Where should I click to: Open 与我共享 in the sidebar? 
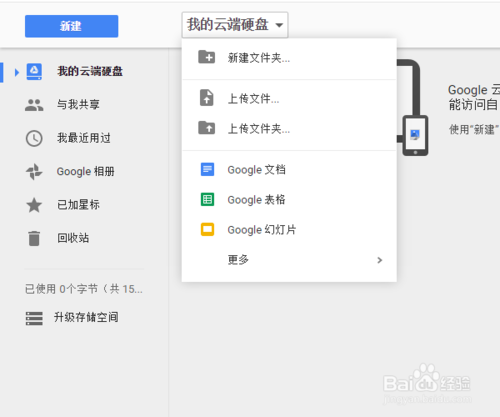click(x=78, y=104)
